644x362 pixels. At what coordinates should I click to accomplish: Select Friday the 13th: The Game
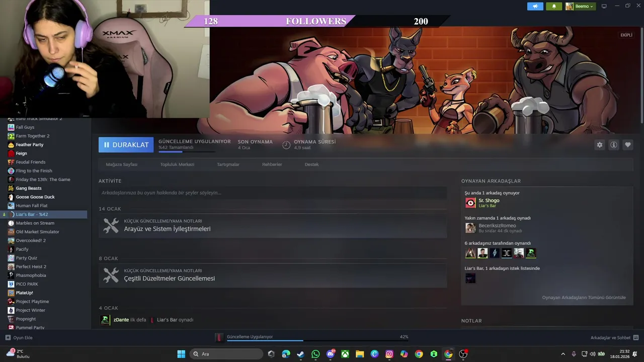tap(44, 179)
